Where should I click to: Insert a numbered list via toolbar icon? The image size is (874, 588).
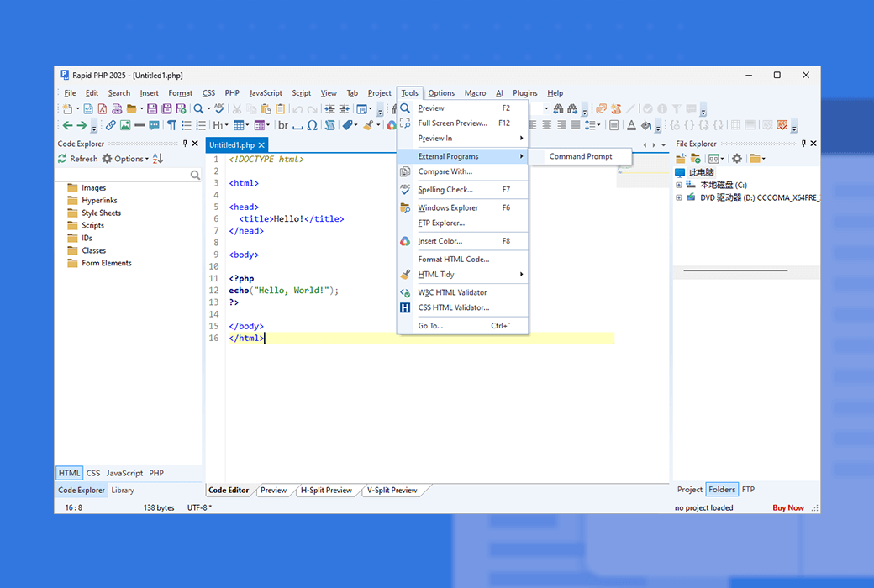[x=201, y=125]
